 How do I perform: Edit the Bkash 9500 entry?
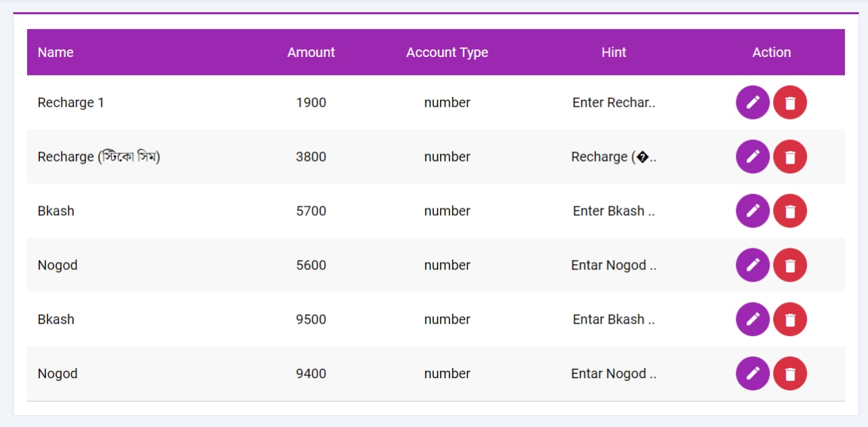click(753, 320)
